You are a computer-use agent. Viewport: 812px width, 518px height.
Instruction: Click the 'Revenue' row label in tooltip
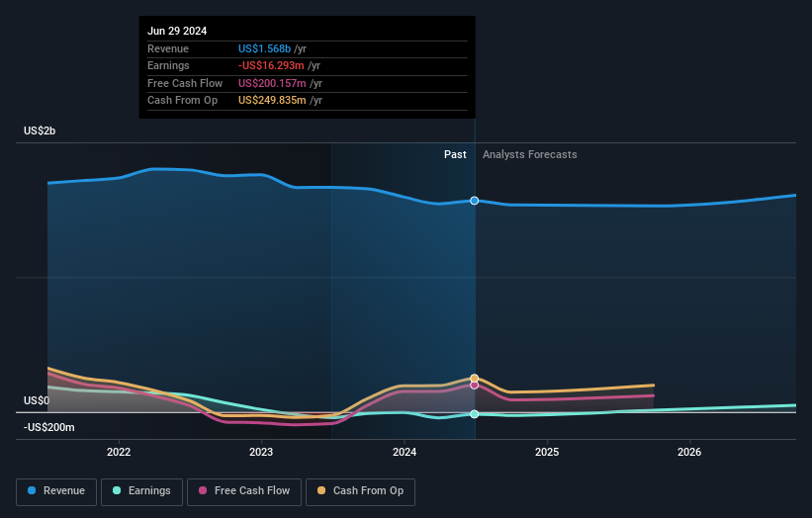(168, 48)
